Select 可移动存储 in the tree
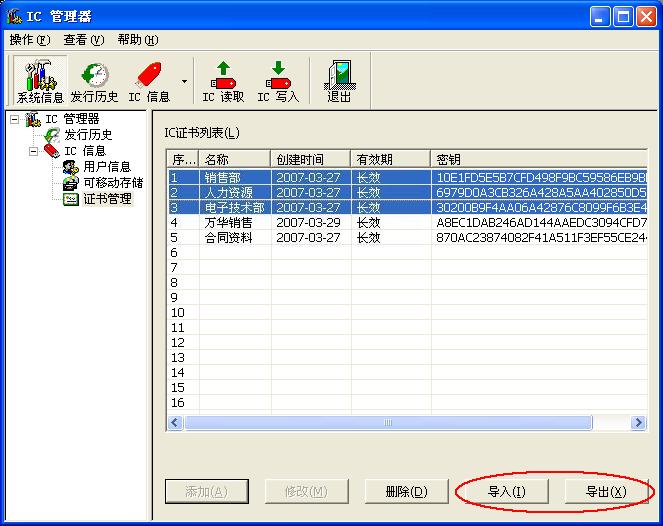 pyautogui.click(x=112, y=183)
